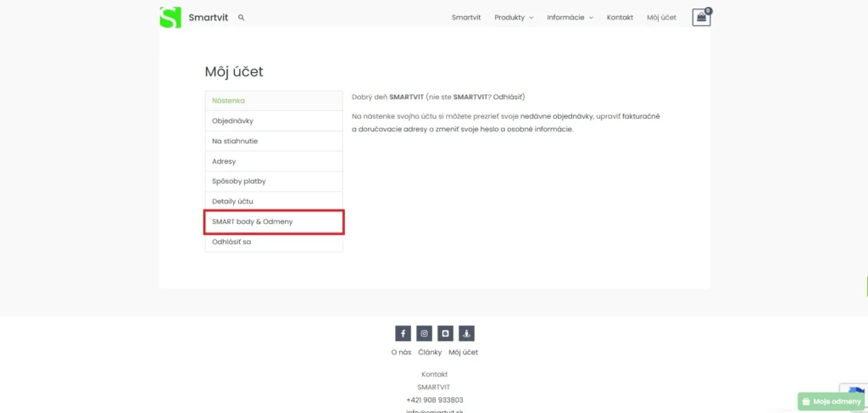Viewport: 868px width, 413px height.
Task: Open the Instagram footer icon
Action: coord(424,333)
